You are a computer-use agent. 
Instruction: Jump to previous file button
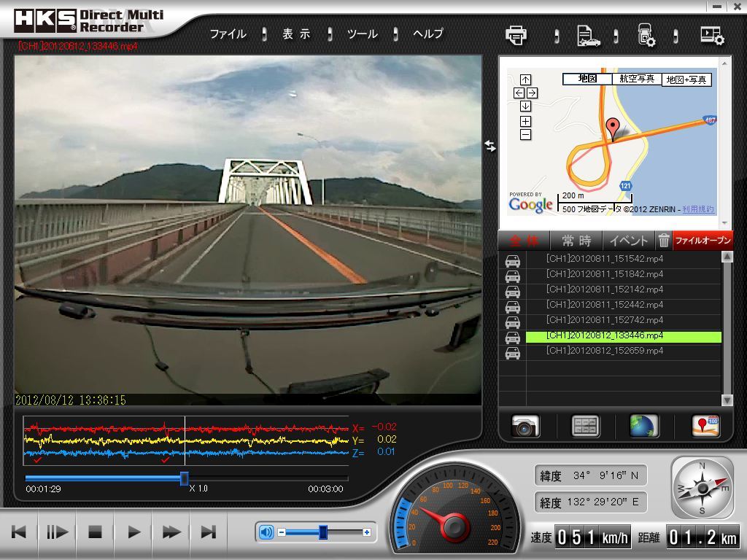19,532
